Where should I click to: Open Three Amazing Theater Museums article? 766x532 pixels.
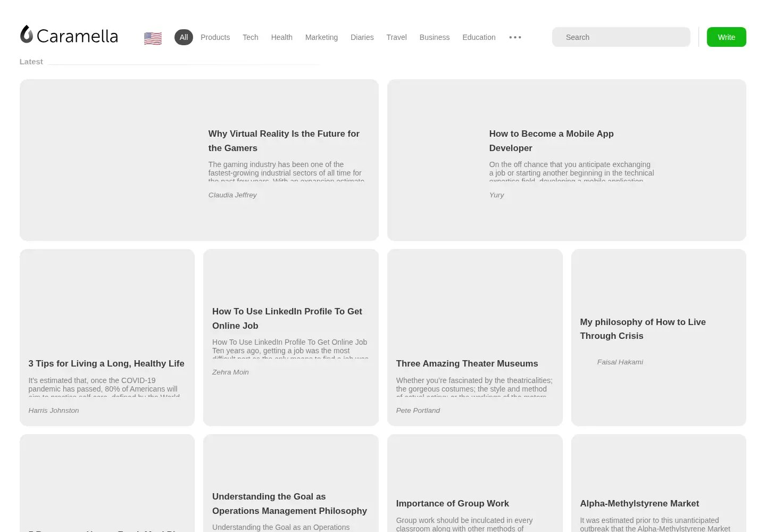coord(467,363)
